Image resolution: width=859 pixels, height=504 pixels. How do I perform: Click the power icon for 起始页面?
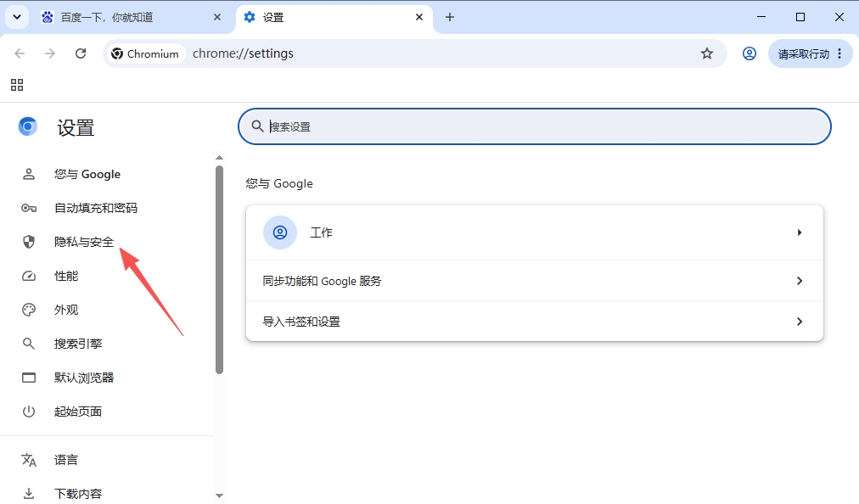[29, 412]
